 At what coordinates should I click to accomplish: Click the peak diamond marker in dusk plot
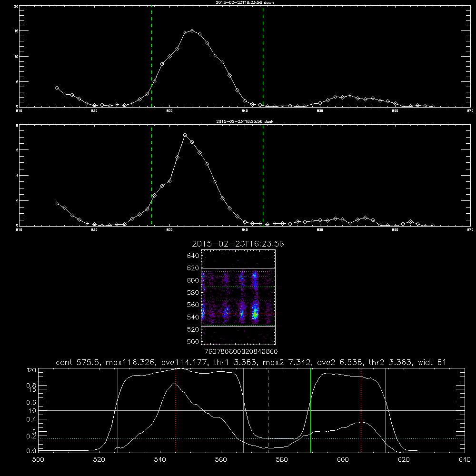185,135
